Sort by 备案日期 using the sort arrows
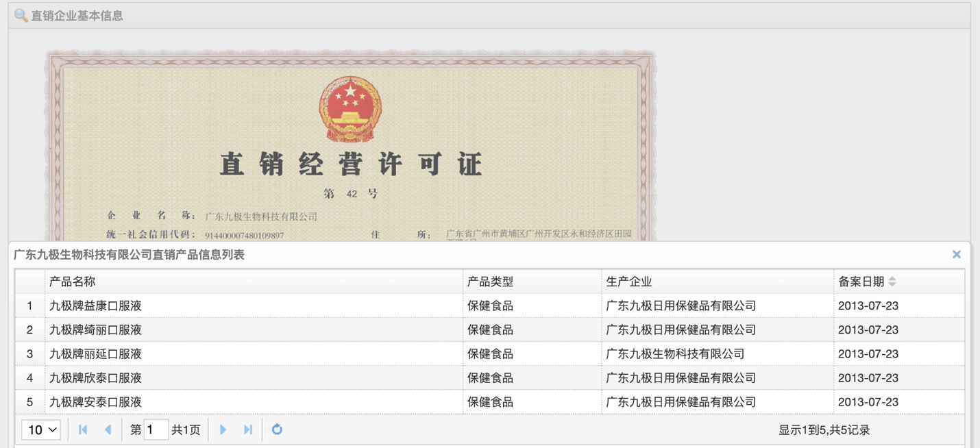 click(x=892, y=282)
